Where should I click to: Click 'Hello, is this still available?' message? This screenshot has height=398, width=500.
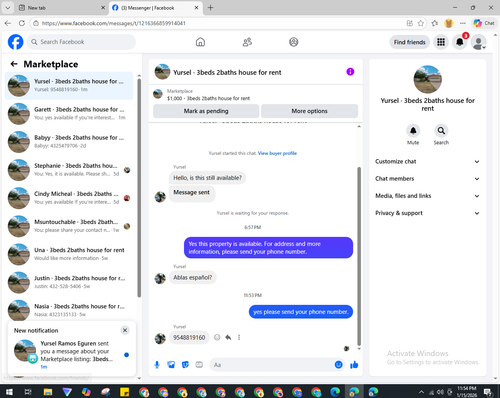[207, 178]
